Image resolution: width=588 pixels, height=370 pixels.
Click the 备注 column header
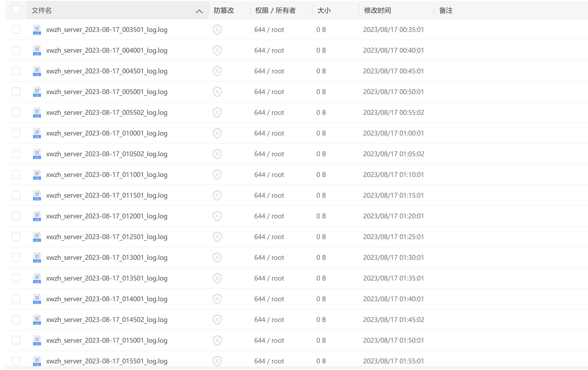pos(446,10)
